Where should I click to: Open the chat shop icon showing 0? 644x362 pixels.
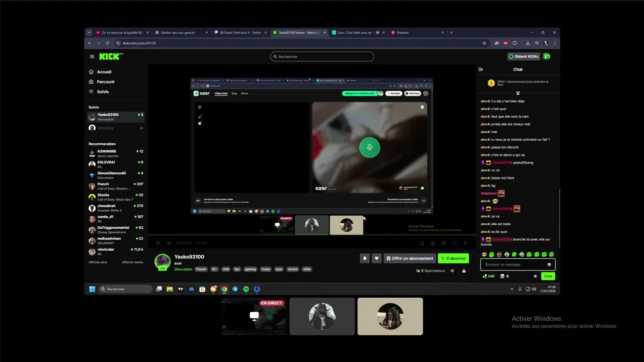(x=504, y=276)
